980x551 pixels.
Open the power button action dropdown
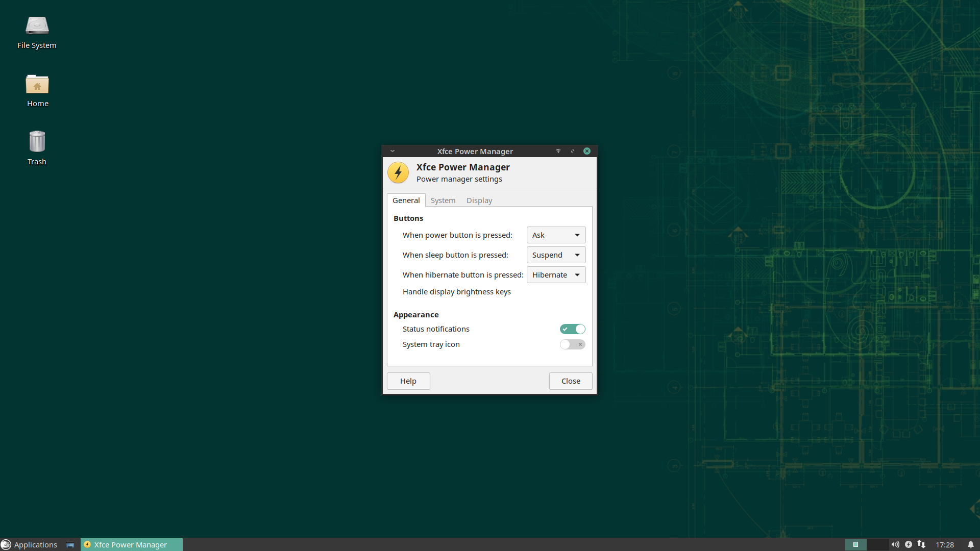click(x=556, y=235)
